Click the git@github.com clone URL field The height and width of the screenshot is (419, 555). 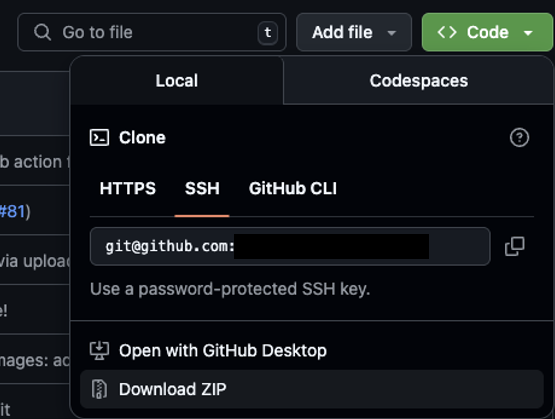coord(290,246)
